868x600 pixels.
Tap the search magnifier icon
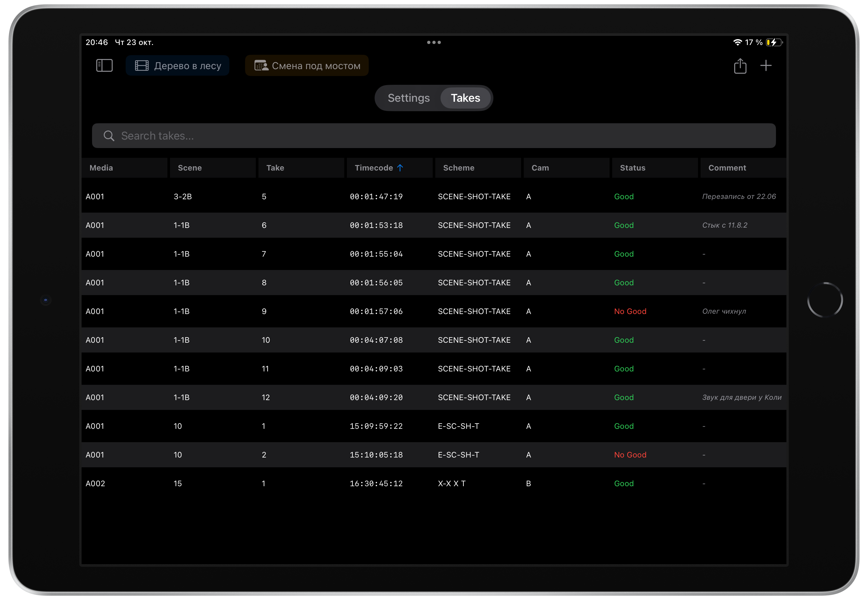(x=109, y=136)
